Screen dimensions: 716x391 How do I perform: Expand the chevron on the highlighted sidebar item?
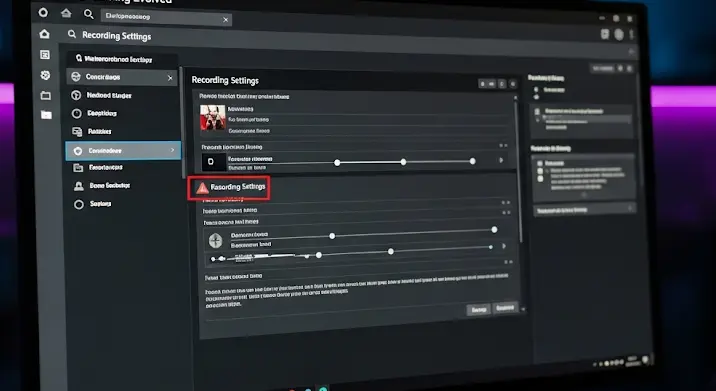(x=173, y=150)
